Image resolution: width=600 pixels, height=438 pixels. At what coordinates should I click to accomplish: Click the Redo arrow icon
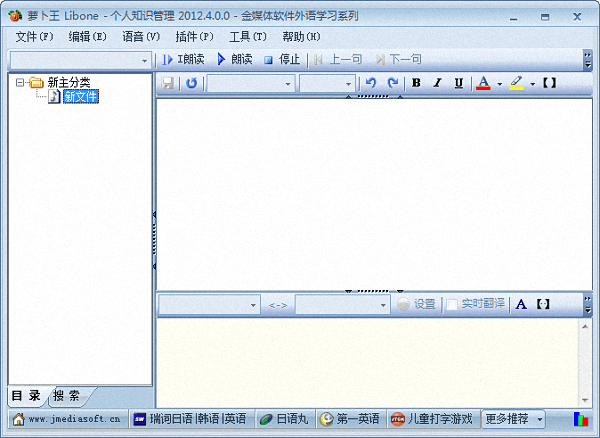(392, 83)
